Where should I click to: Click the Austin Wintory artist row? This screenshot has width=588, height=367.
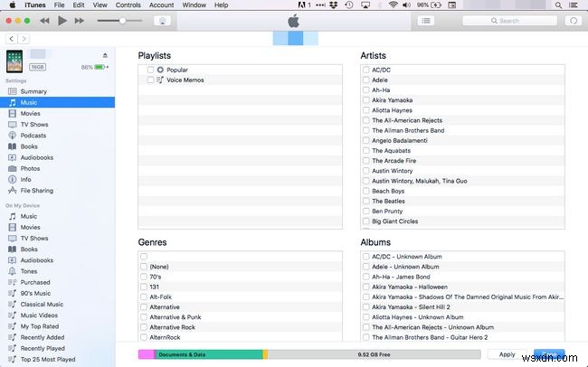(462, 171)
